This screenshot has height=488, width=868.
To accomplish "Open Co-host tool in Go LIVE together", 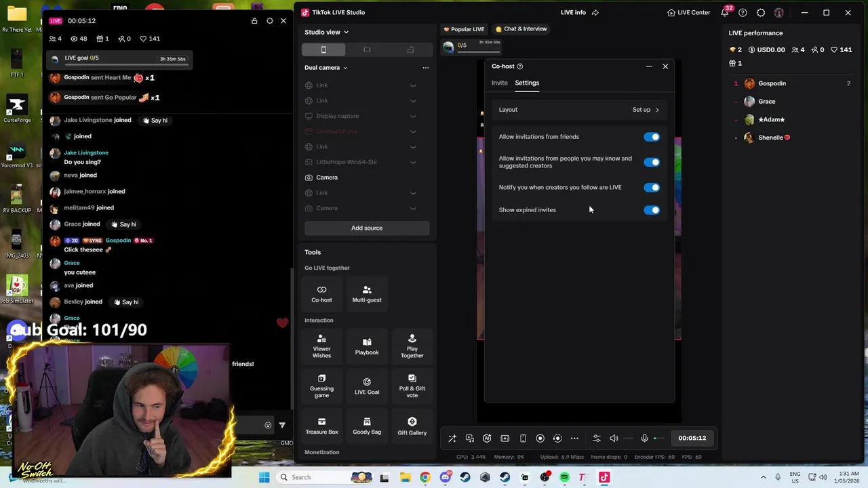I will 321,293.
